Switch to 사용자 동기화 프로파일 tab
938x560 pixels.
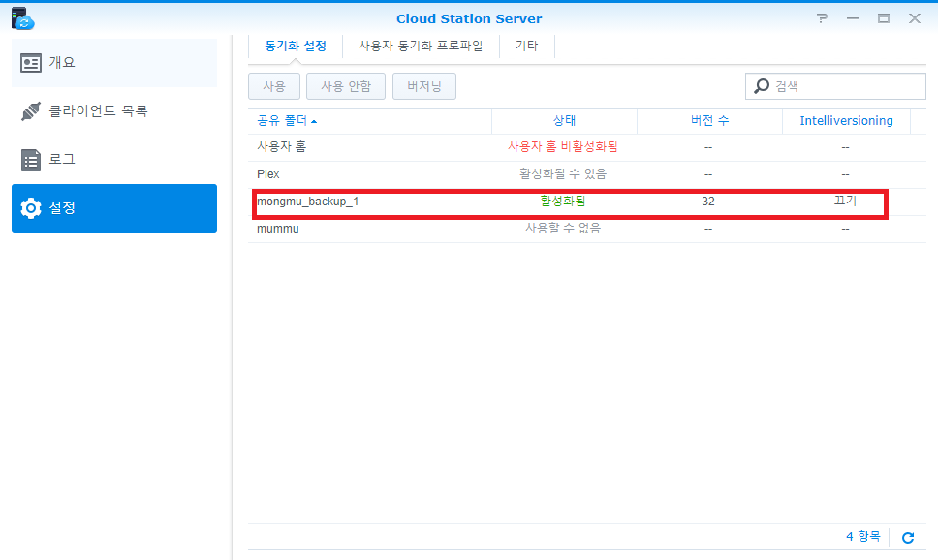click(x=421, y=47)
